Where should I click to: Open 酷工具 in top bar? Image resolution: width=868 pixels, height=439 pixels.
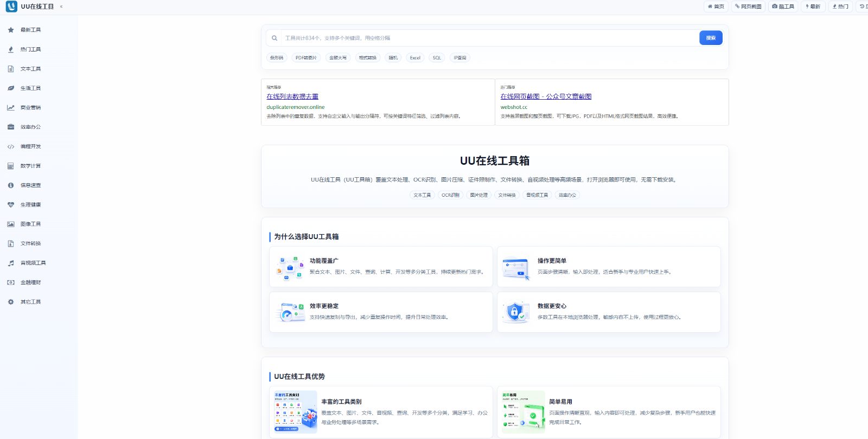click(x=783, y=7)
